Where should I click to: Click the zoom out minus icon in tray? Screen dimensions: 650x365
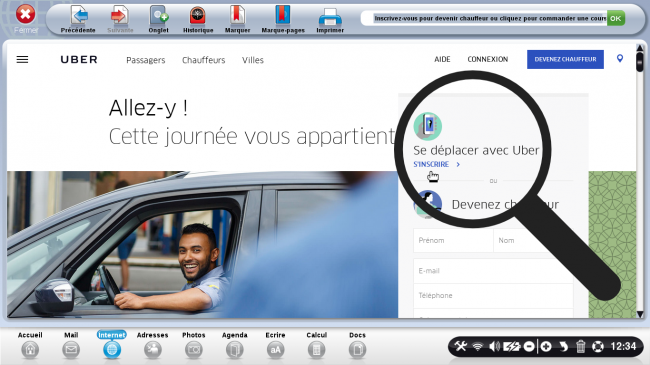pos(529,346)
